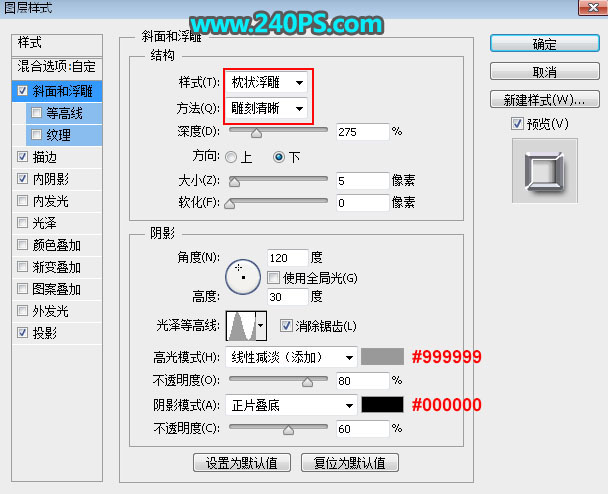Open 阴影模式 dropdown 正片叠底

pos(291,405)
